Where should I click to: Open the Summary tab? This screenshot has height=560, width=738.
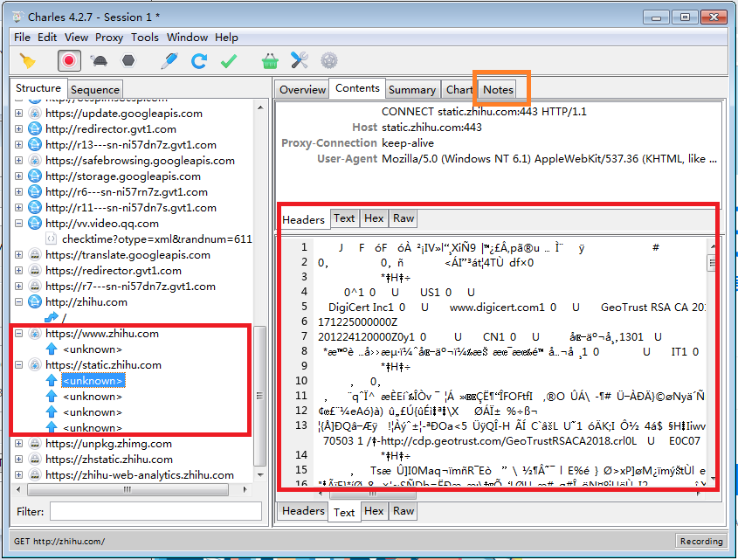tap(412, 89)
